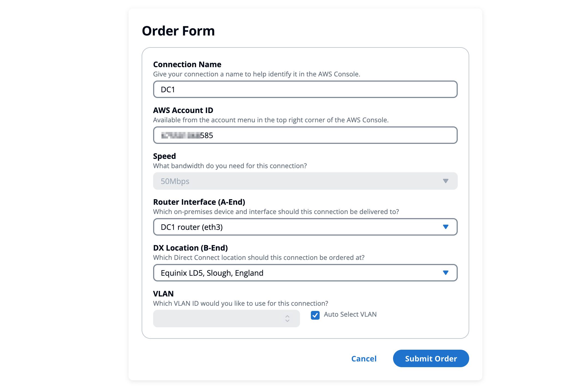Click the VLAN stepper down arrow
The image size is (577, 392).
pos(287,321)
